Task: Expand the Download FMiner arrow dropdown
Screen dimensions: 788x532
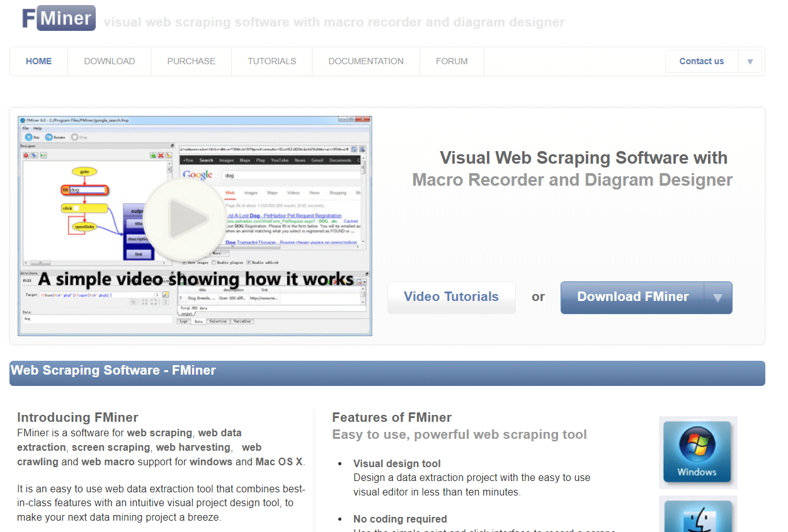Action: (x=717, y=298)
